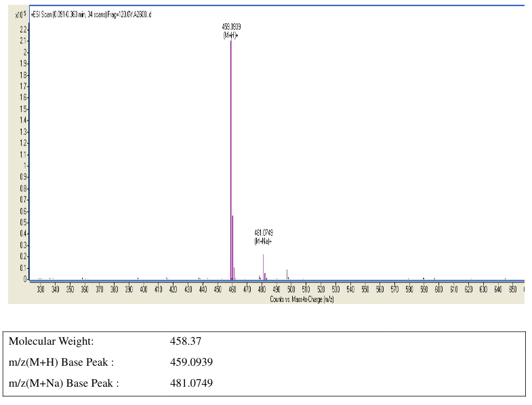Click the 481.0749 peak label
The image size is (532, 405).
tap(264, 233)
